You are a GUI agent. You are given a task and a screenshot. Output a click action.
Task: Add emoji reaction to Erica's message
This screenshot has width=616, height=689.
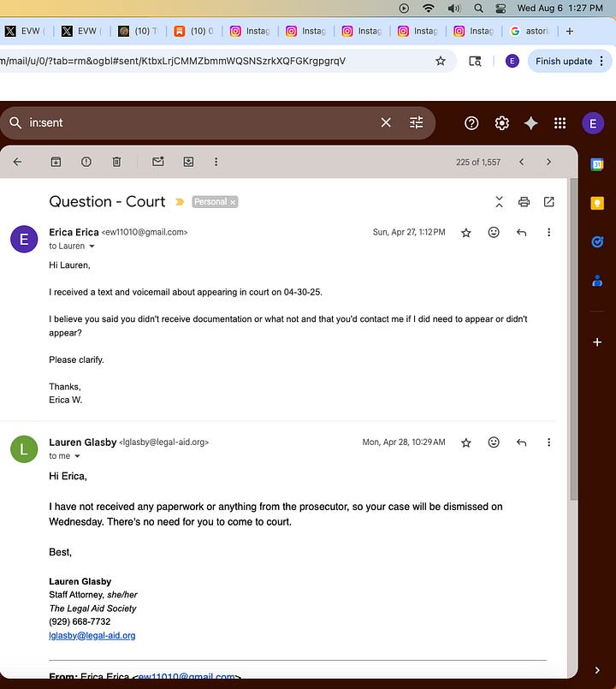(494, 232)
